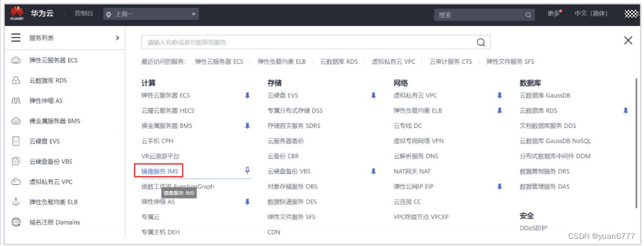Open 云手机 CPH service
Image resolution: width=644 pixels, height=246 pixels.
click(x=157, y=140)
